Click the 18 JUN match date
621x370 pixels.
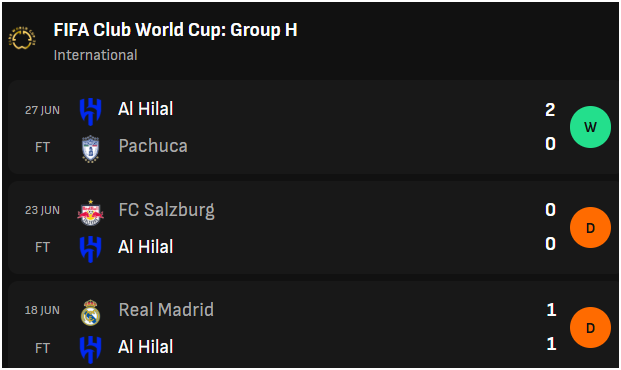pyautogui.click(x=42, y=310)
